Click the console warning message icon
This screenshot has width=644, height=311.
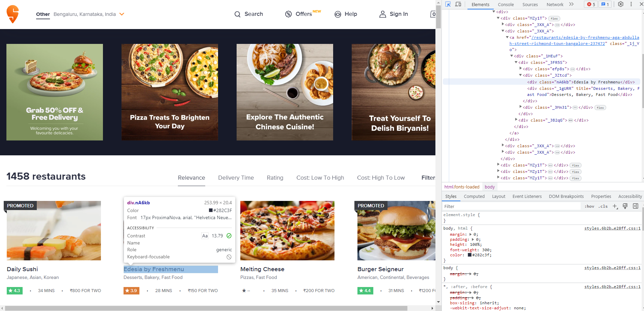coord(604,4)
